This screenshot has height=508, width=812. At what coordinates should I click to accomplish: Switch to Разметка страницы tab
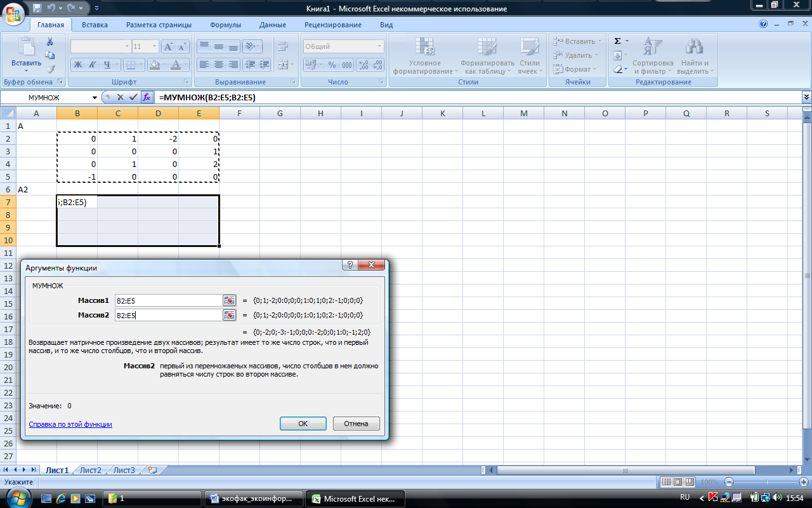159,25
